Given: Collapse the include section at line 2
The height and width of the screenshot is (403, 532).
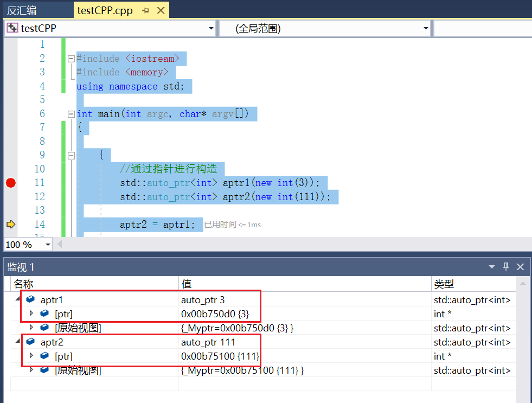Looking at the screenshot, I should tap(71, 58).
